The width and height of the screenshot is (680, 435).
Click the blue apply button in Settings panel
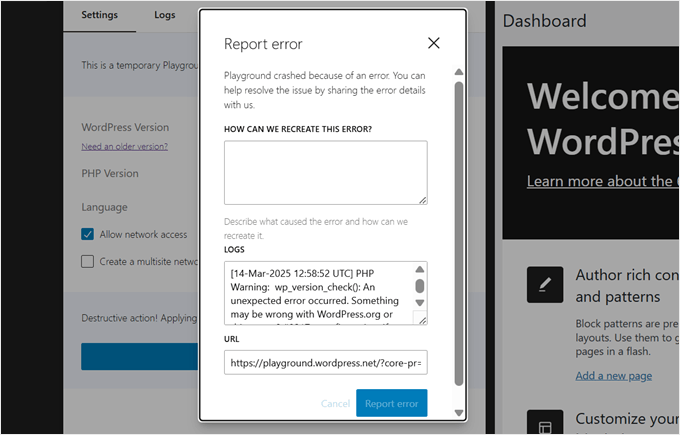[x=140, y=357]
